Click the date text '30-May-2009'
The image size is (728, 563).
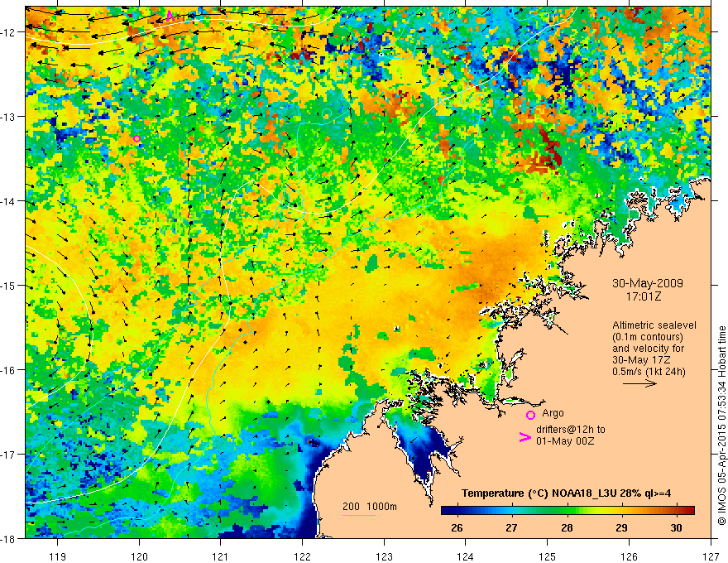647,283
